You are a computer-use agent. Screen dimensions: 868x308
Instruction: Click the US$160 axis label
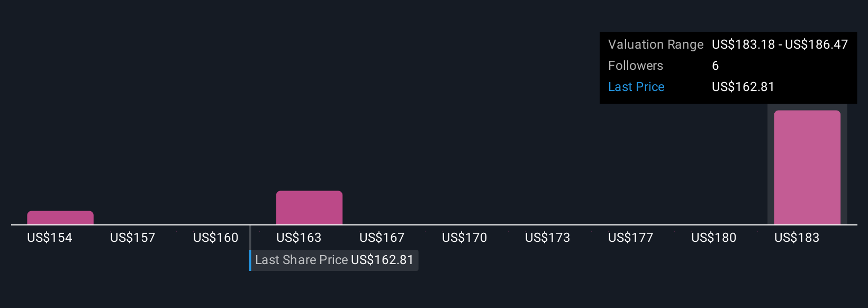[x=216, y=238]
